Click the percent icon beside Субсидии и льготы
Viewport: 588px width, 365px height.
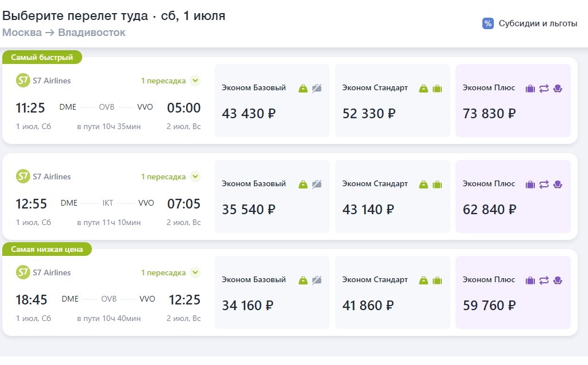[x=488, y=23]
